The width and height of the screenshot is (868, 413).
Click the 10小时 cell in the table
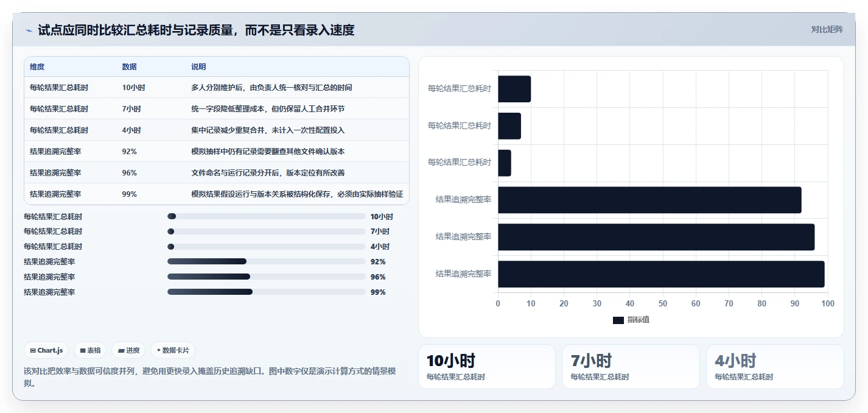tap(133, 88)
